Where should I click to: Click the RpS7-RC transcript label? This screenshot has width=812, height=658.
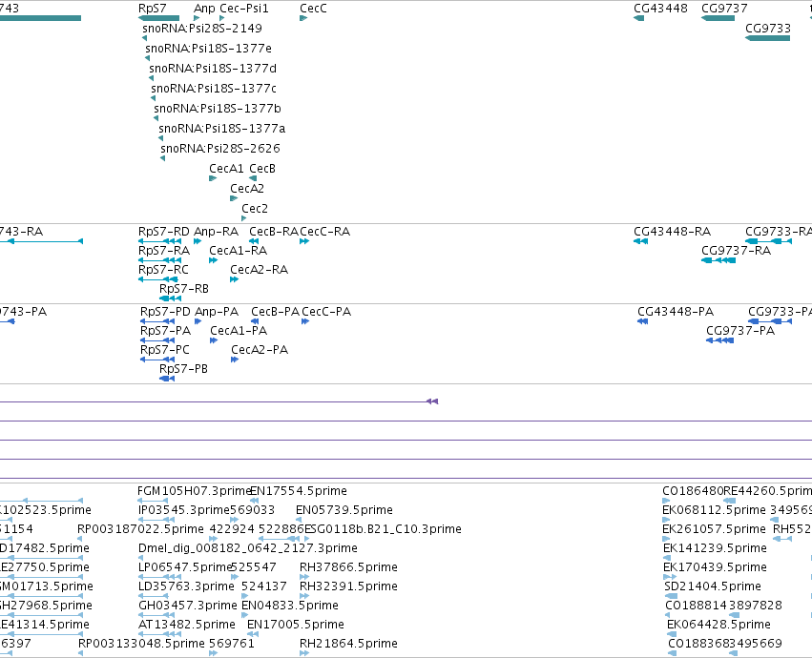pos(163,270)
